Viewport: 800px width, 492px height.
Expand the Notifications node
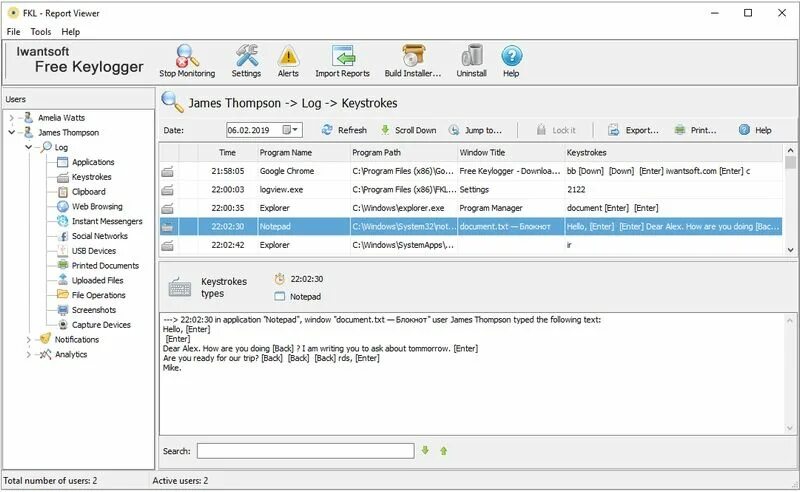tap(29, 340)
